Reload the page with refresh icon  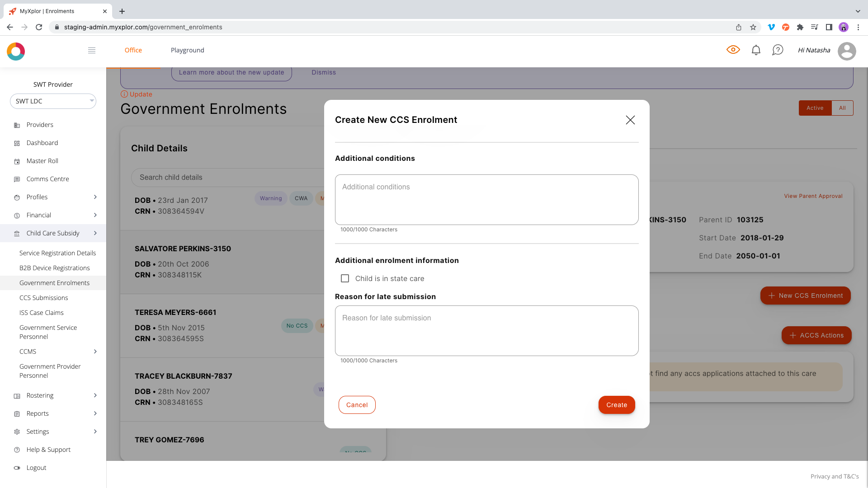click(x=39, y=27)
